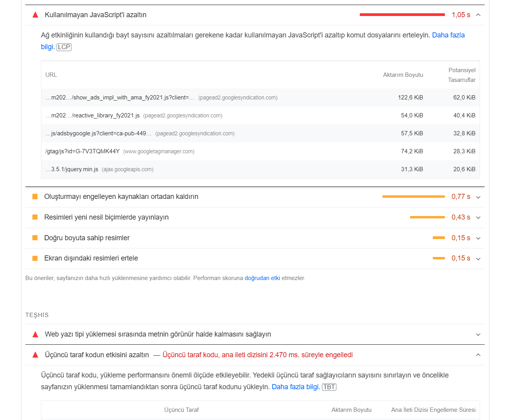The image size is (528, 420).
Task: Collapse Üçüncü taraf kodun etkisini azaltın chevron
Action: point(478,355)
